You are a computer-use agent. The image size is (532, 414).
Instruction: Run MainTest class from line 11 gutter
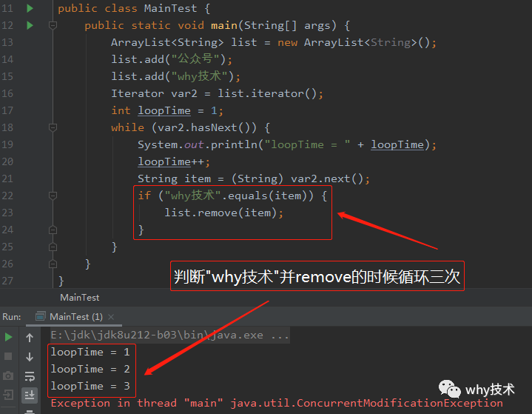(x=30, y=8)
